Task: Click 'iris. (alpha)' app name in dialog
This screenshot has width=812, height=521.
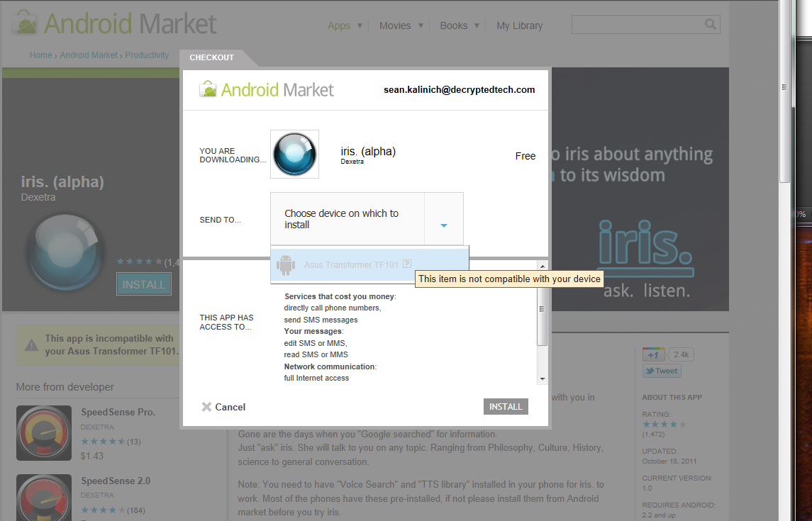Action: point(368,151)
